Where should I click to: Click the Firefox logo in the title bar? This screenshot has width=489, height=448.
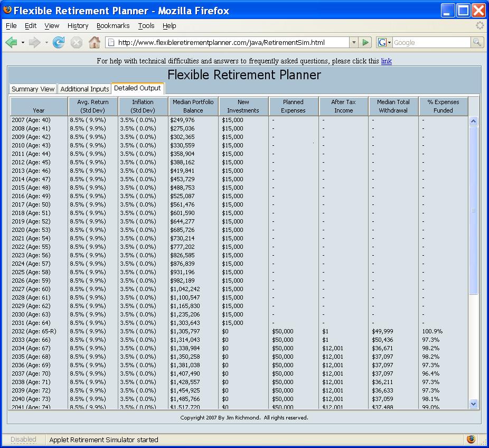click(7, 10)
